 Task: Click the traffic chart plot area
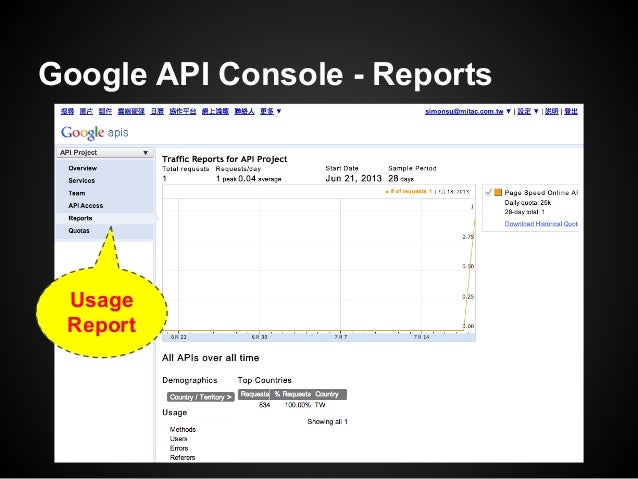point(319,265)
